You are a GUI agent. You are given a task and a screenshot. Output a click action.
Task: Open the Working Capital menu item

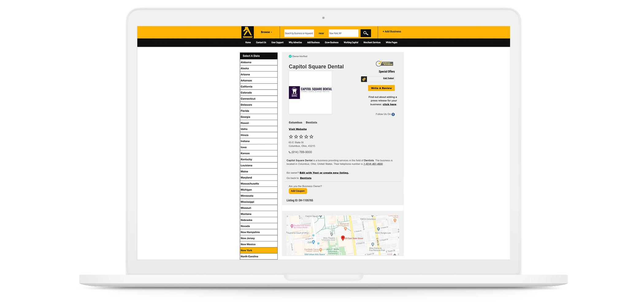tap(351, 42)
